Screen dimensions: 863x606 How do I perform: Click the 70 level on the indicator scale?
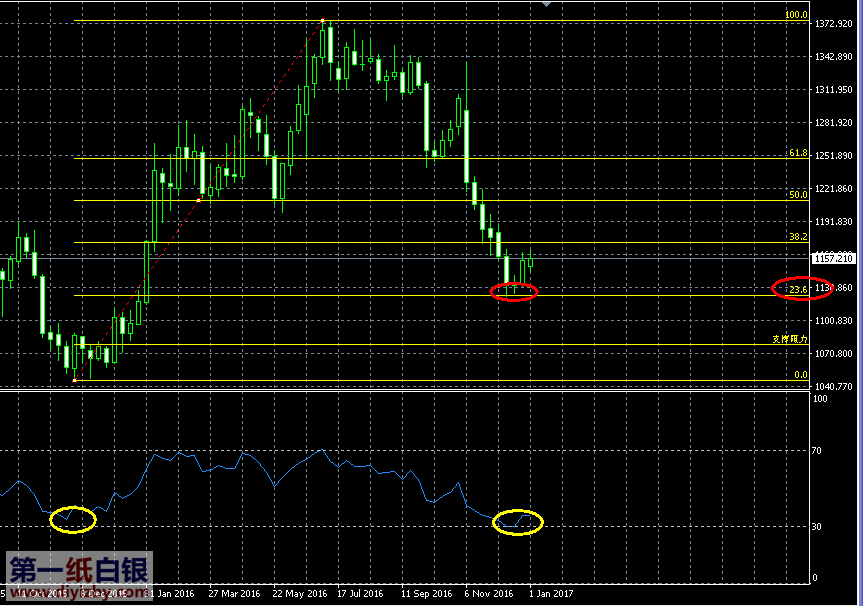[x=818, y=452]
